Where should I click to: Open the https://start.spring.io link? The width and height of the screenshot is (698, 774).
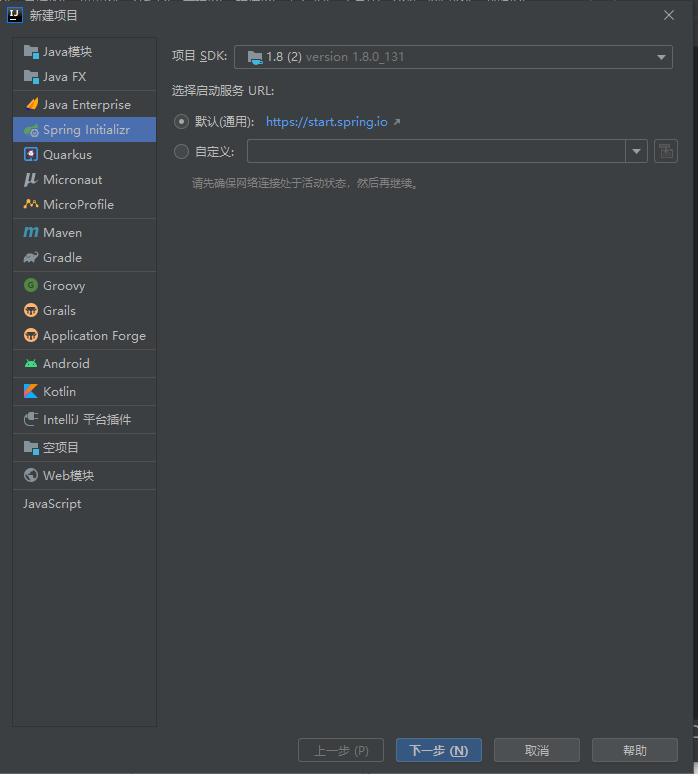coord(327,122)
